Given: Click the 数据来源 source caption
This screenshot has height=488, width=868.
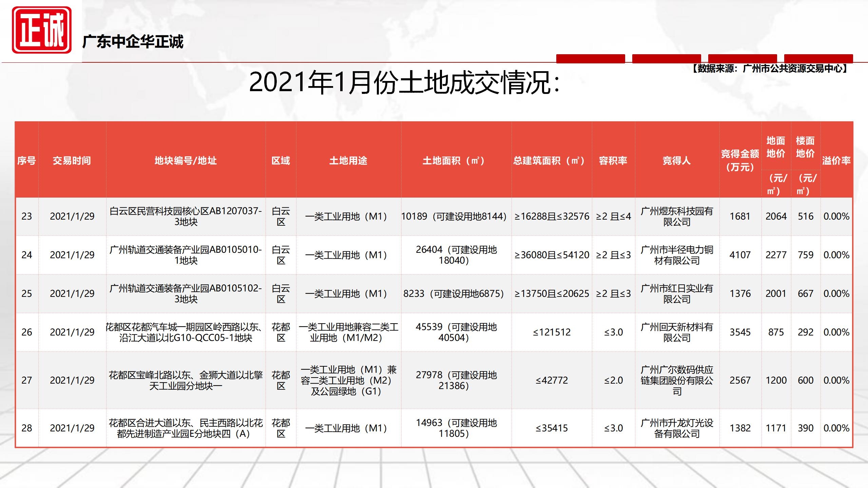Looking at the screenshot, I should (x=769, y=69).
